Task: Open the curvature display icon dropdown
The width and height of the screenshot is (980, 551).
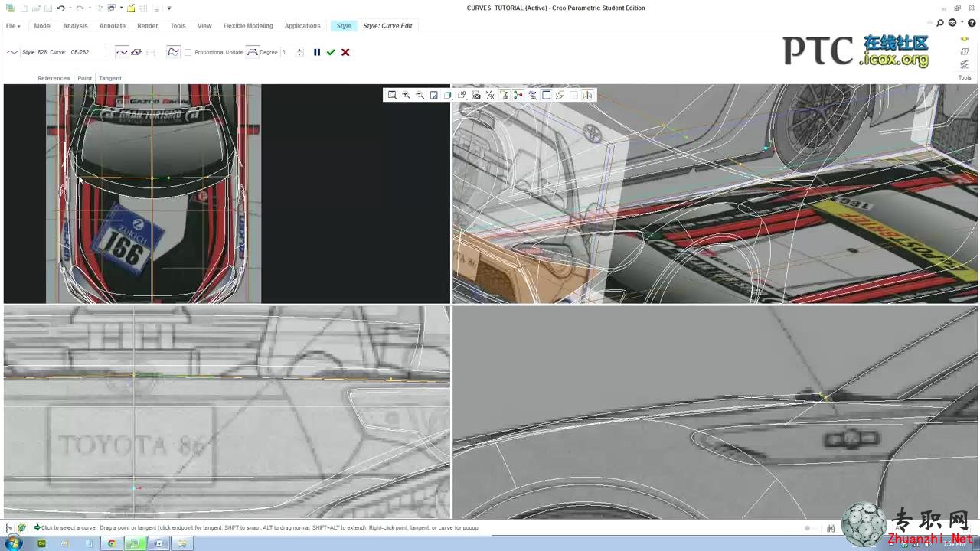Action: pos(532,95)
